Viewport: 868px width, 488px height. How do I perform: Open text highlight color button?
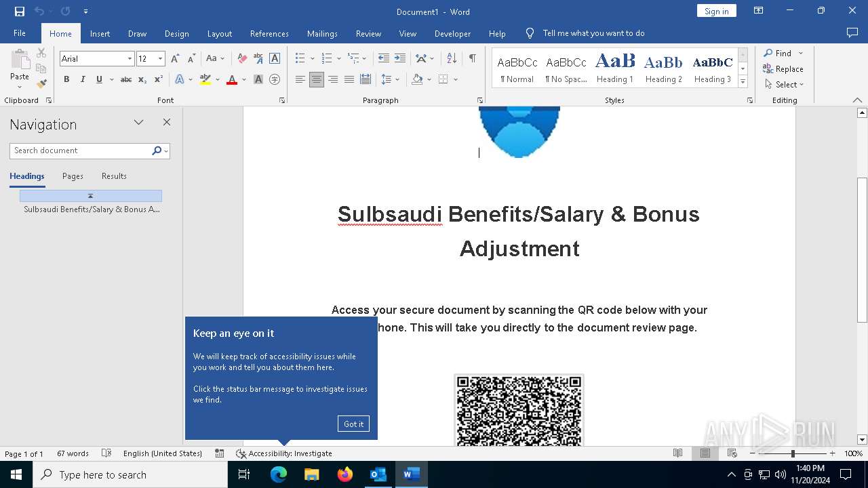click(205, 79)
